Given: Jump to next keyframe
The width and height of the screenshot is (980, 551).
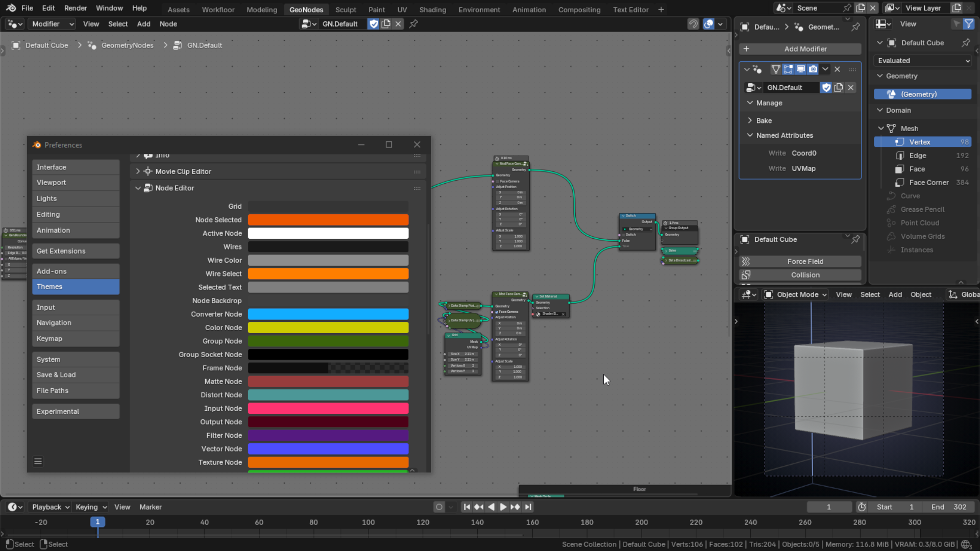Looking at the screenshot, I should click(516, 507).
